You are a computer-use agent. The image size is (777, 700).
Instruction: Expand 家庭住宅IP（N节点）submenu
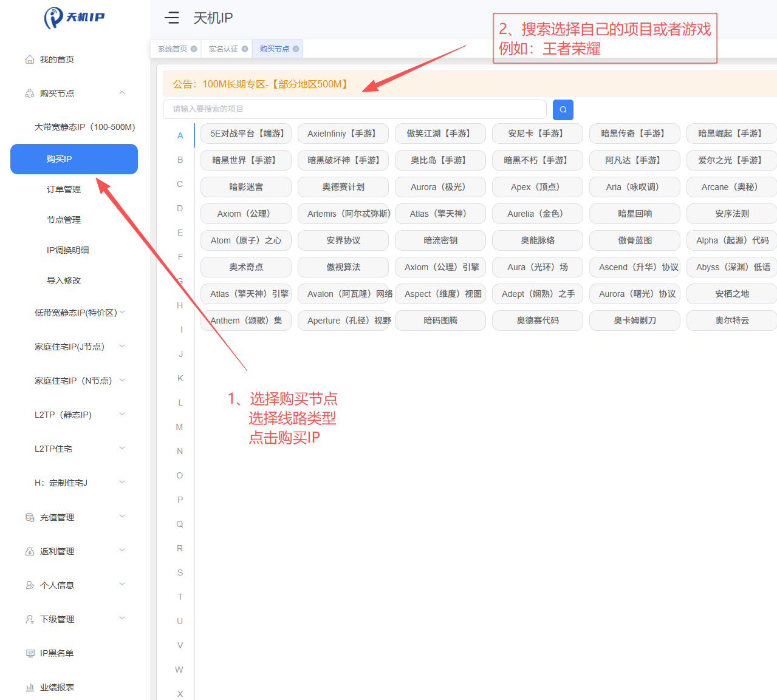click(122, 380)
